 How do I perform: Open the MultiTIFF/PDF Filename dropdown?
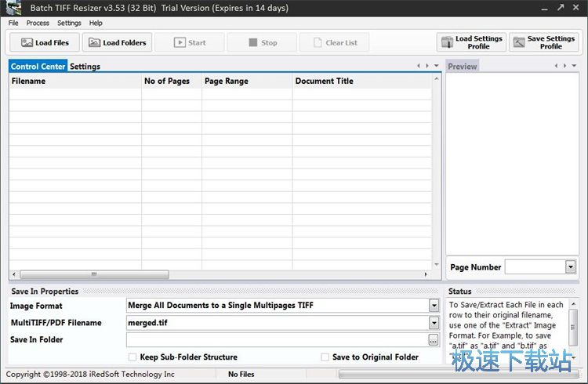pos(434,323)
